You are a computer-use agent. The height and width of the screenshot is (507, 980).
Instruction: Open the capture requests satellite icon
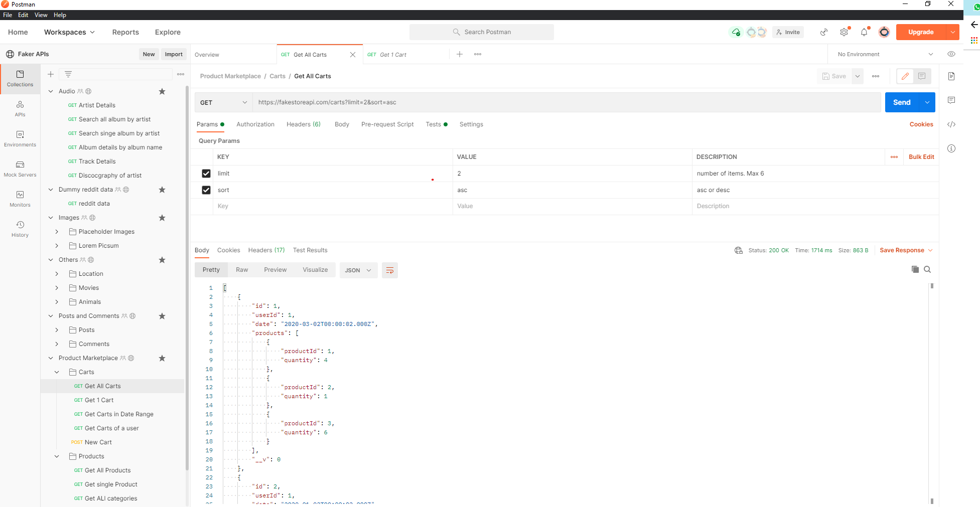(x=824, y=32)
